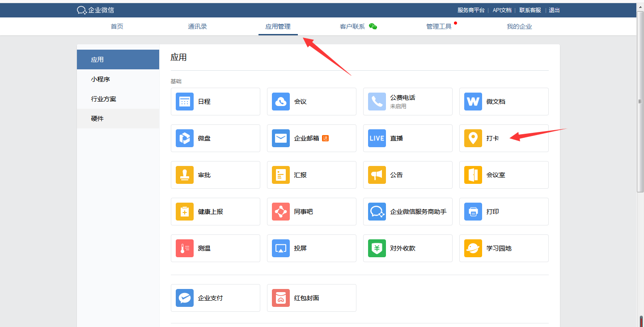The height and width of the screenshot is (327, 644).
Task: Open the 审批 stamp icon
Action: pyautogui.click(x=185, y=175)
